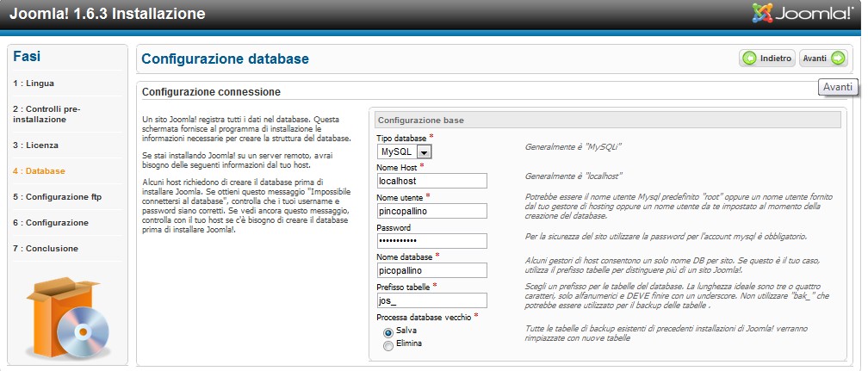The width and height of the screenshot is (868, 371).
Task: Select the Salva radio button
Action: click(388, 331)
